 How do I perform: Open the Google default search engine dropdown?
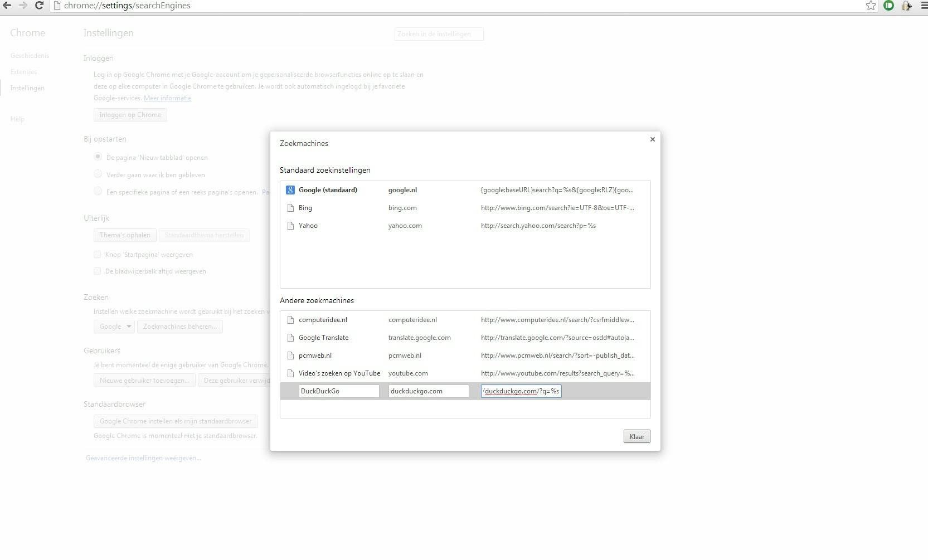pyautogui.click(x=114, y=327)
